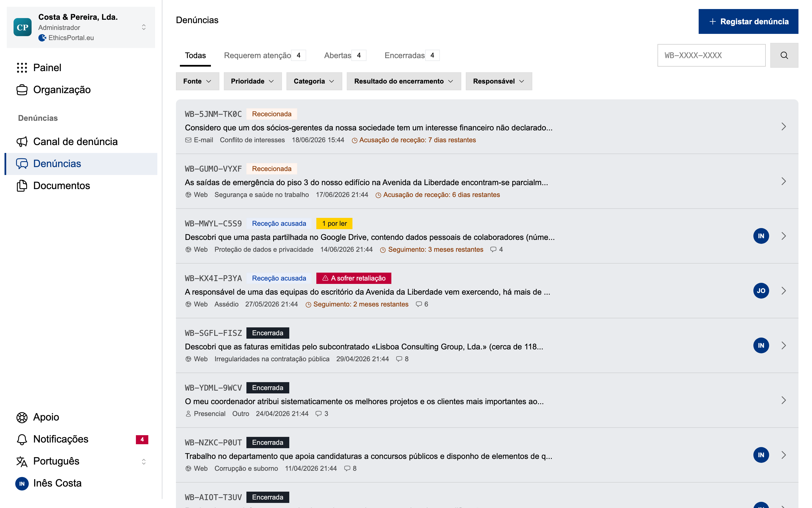Click IN assignee avatar on WB-SGFL-FISZ
The width and height of the screenshot is (812, 508).
coord(761,345)
